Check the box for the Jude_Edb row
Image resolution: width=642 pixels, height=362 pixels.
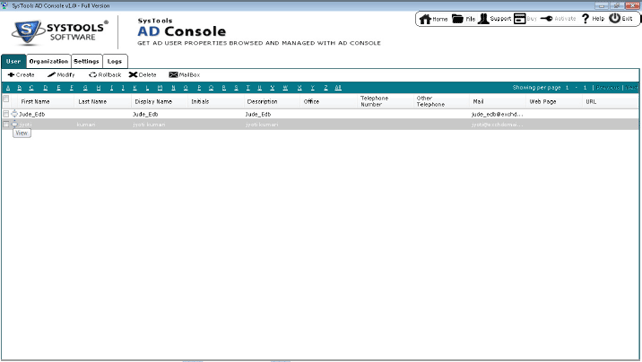click(x=6, y=113)
